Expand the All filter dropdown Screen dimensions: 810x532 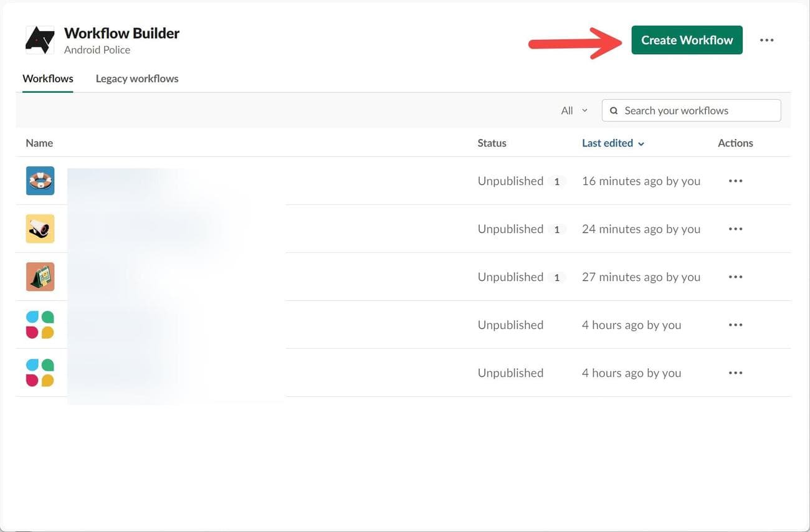pyautogui.click(x=574, y=111)
